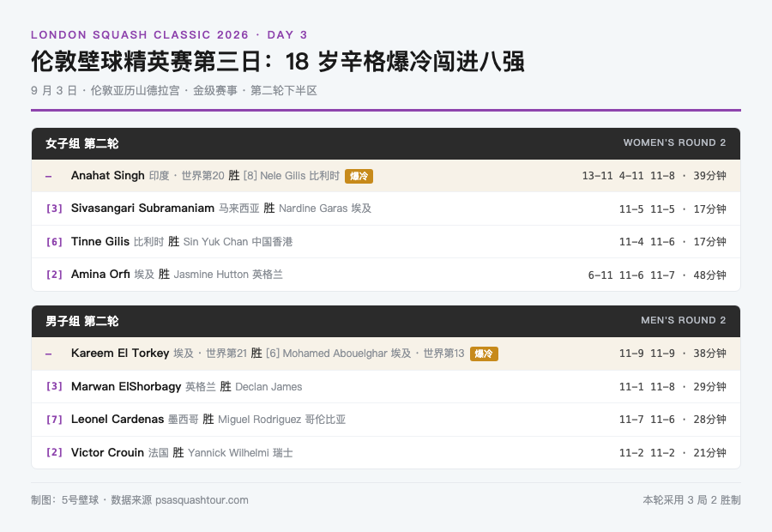Click the score 6–11 11–6 11–7
Screen dimensions: 772x532
(631, 275)
